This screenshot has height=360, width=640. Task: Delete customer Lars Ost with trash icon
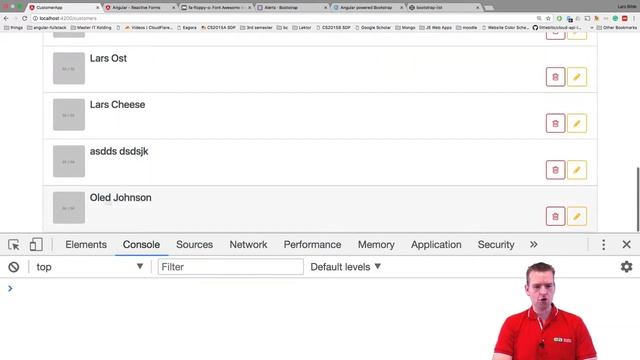point(555,77)
